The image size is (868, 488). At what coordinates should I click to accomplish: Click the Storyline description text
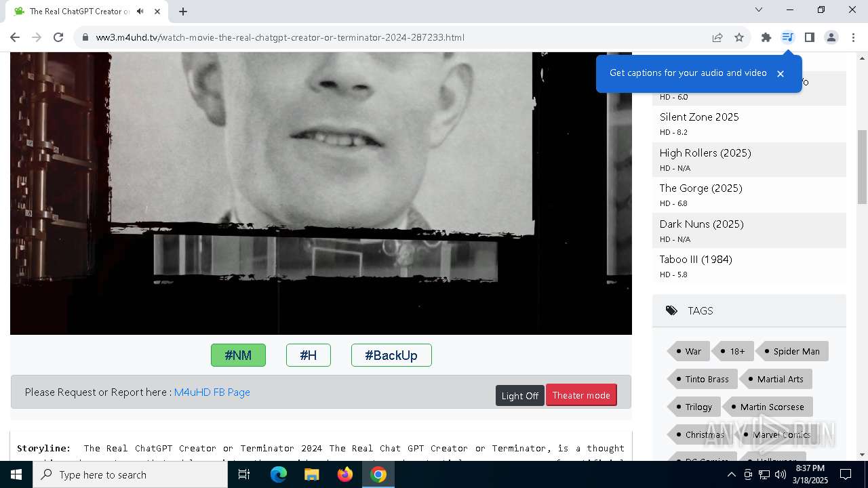(321, 452)
